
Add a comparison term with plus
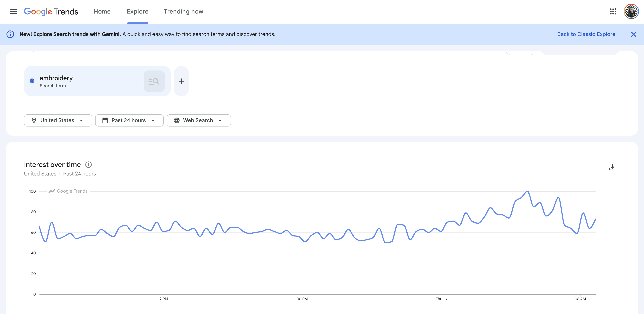pyautogui.click(x=181, y=81)
